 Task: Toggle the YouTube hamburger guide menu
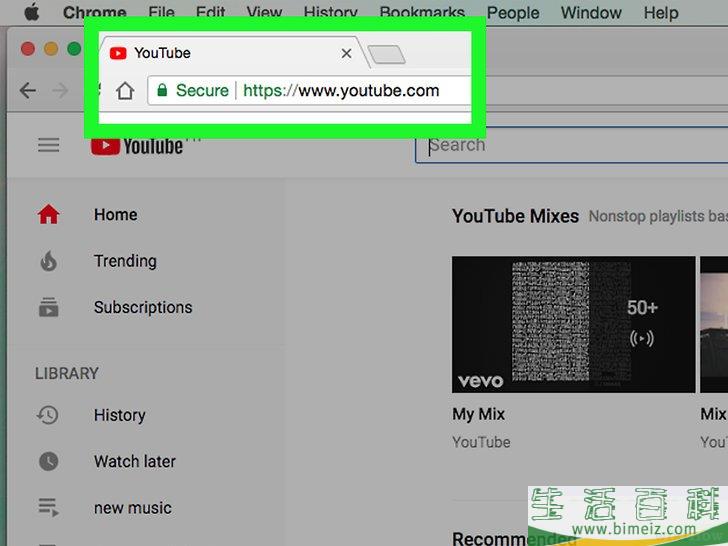point(49,145)
